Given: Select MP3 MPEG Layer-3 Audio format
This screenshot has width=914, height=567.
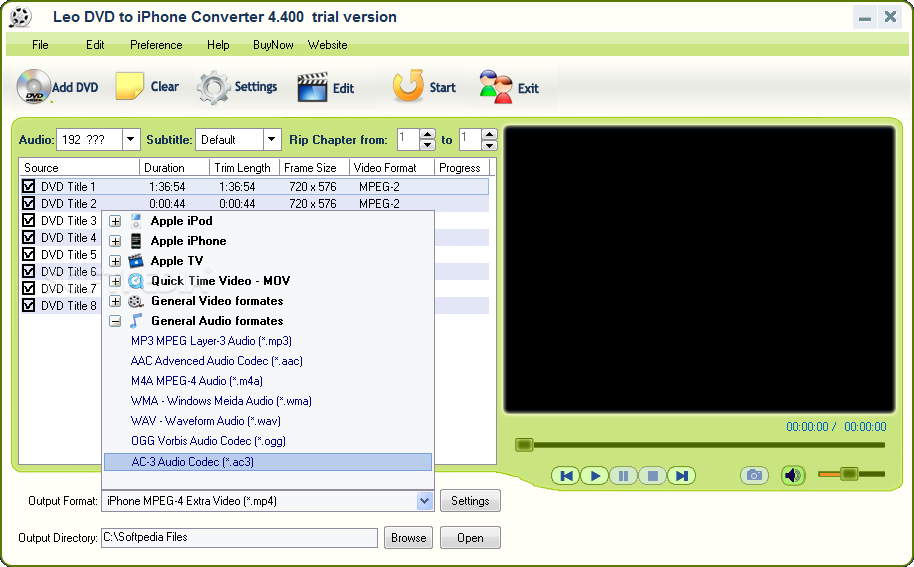Looking at the screenshot, I should 211,341.
